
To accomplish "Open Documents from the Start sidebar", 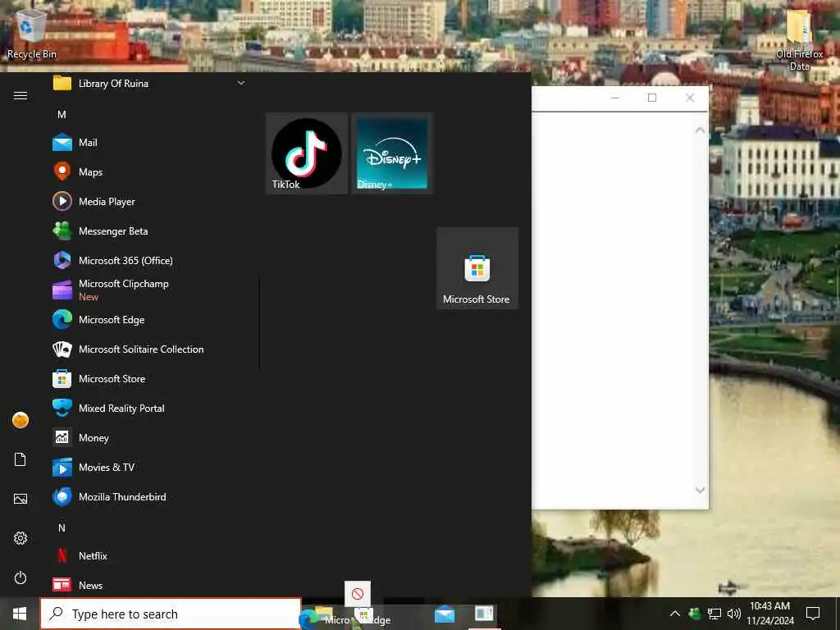I will pos(21,459).
